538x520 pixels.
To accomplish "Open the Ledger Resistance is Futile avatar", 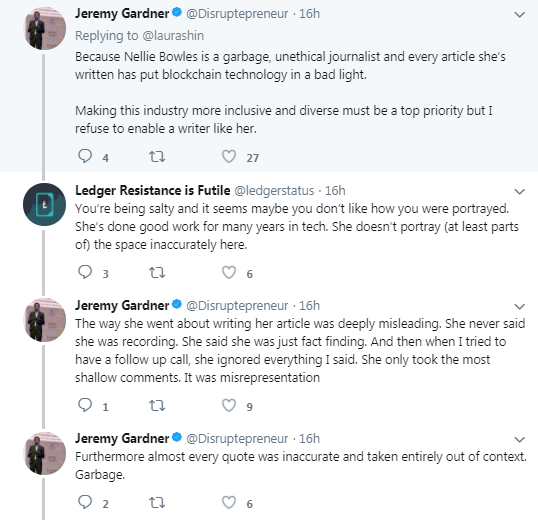I will 44,204.
